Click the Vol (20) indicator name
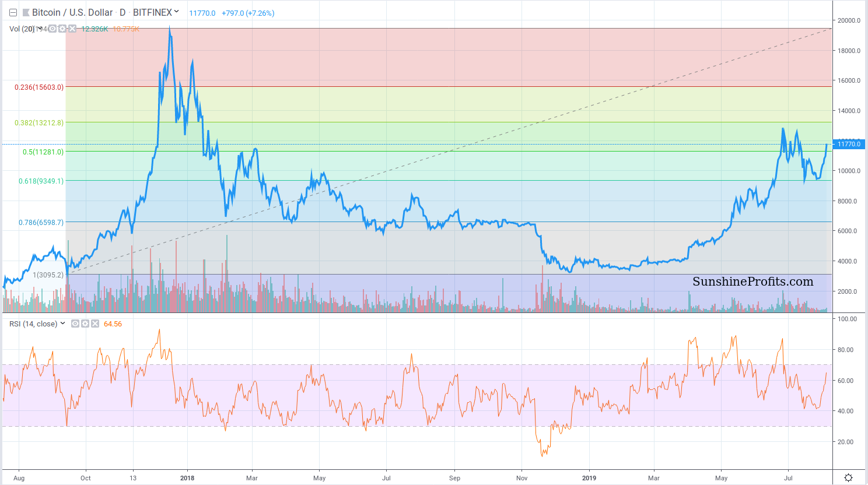The width and height of the screenshot is (868, 485). [22, 29]
